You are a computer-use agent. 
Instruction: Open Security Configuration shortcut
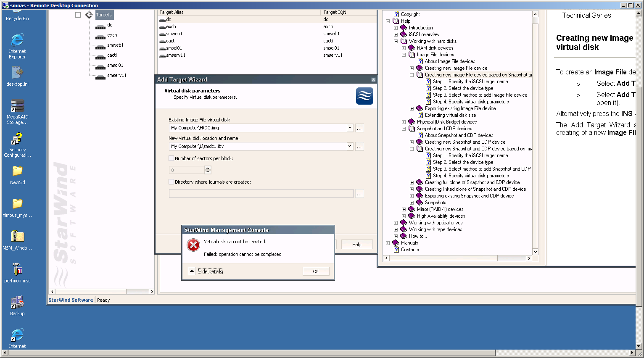(x=17, y=145)
